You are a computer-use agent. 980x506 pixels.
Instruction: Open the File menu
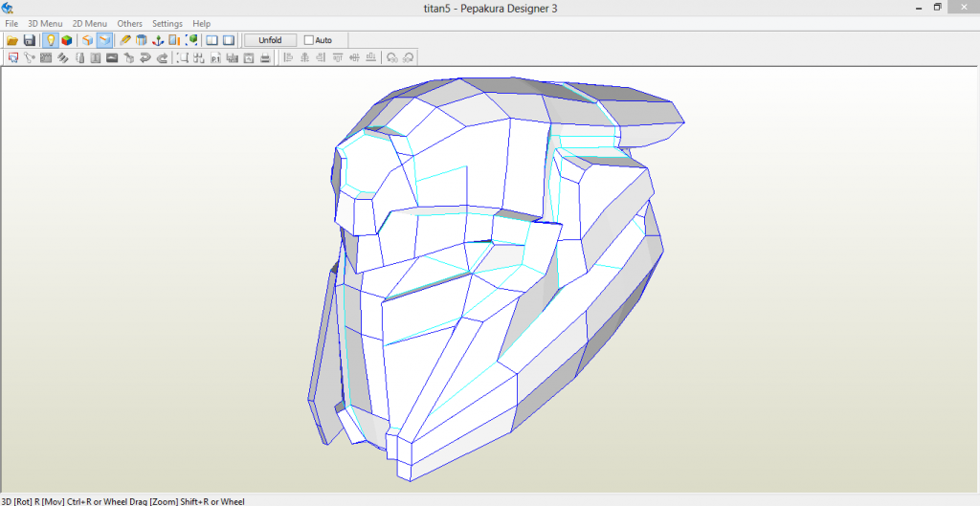11,23
